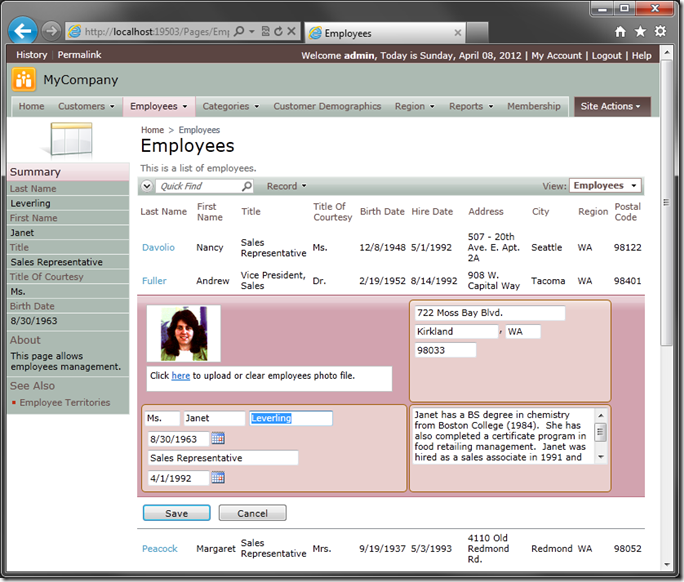The image size is (684, 582).
Task: Click Permalink in top bar
Action: 79,55
